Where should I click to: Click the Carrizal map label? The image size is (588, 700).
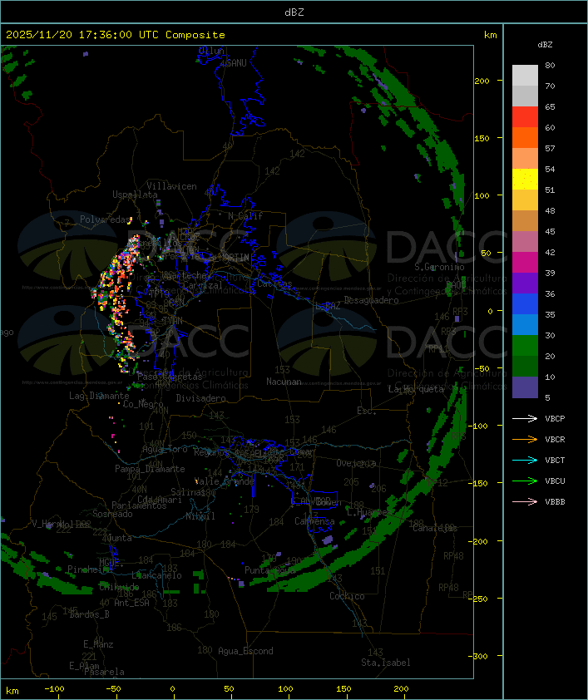coord(203,285)
